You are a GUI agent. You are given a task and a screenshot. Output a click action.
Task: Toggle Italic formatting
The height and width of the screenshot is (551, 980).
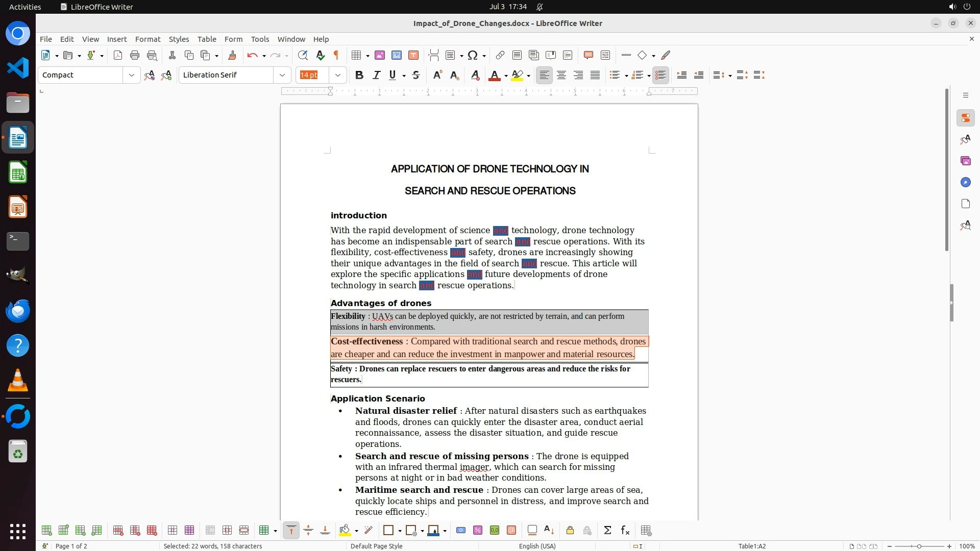click(x=377, y=75)
